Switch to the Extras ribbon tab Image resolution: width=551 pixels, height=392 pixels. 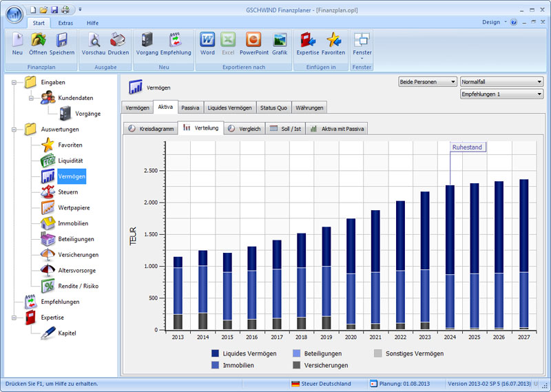(x=65, y=23)
